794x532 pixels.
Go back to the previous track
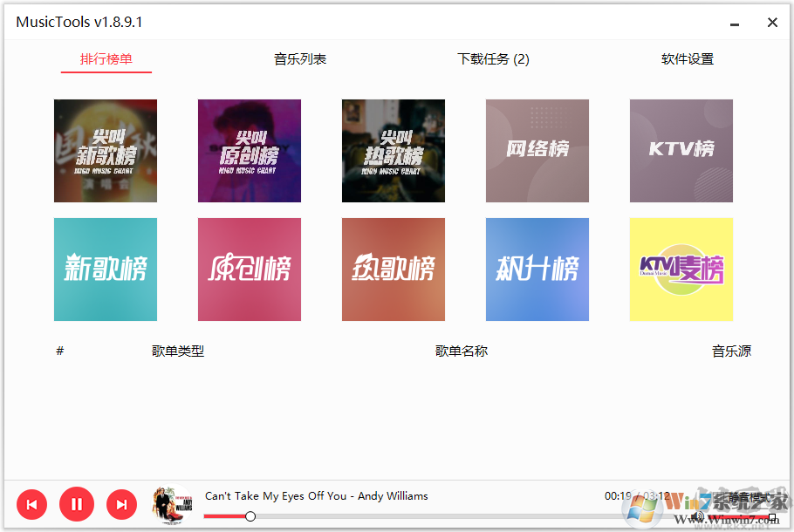pyautogui.click(x=31, y=504)
